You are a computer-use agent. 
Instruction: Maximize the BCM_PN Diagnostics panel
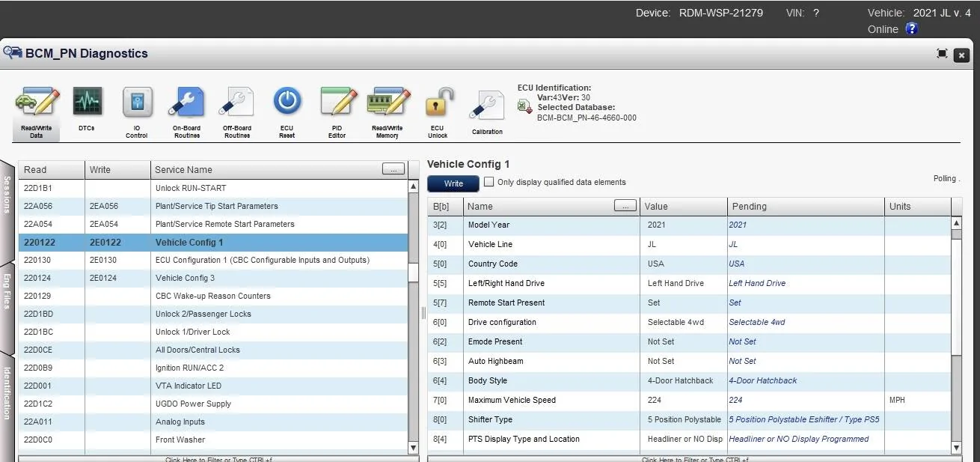[942, 54]
